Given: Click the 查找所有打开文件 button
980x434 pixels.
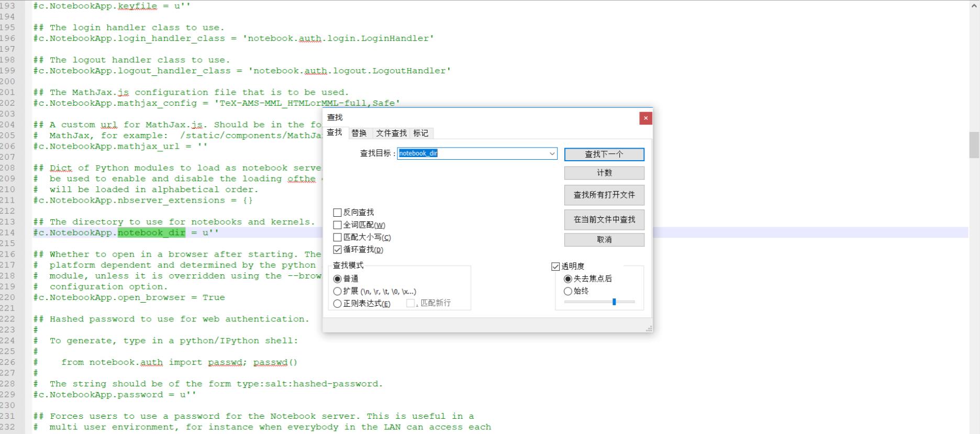Looking at the screenshot, I should [604, 195].
